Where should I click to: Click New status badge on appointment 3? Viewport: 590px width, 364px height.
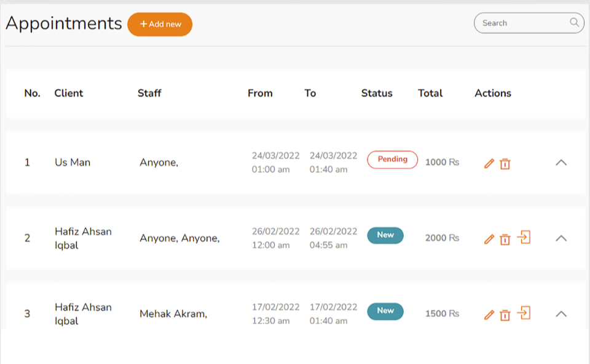(385, 311)
